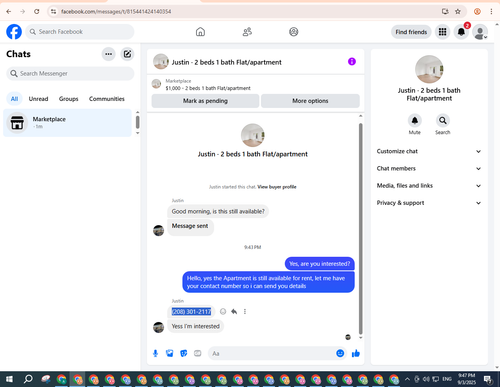The image size is (500, 387).
Task: Click the conversation information purple icon
Action: pos(352,61)
